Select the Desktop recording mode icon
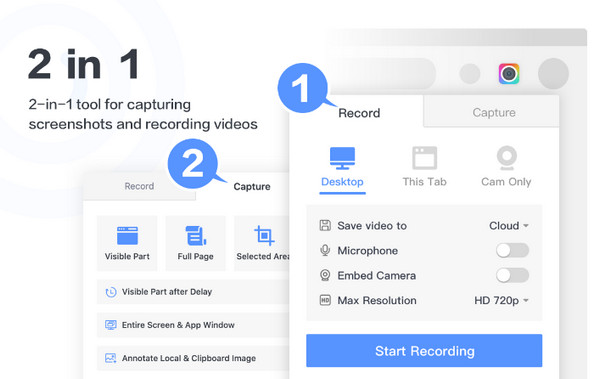Screen dimensions: 600x379 click(x=342, y=158)
